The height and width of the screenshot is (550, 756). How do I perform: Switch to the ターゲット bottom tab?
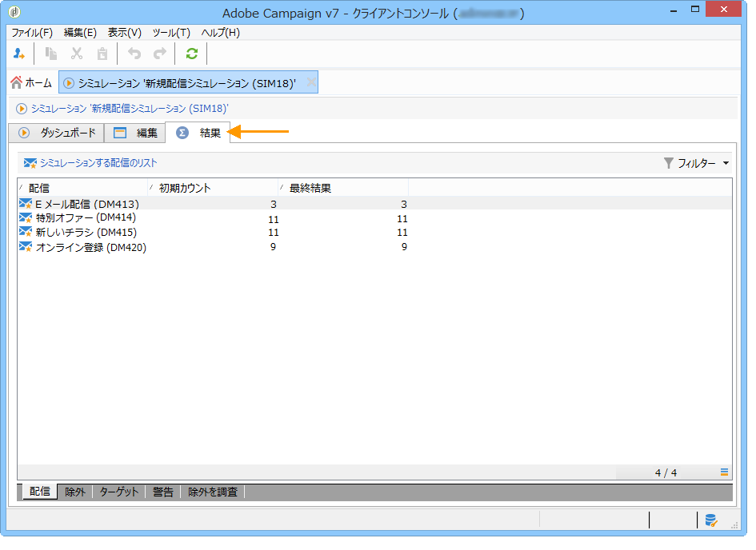(118, 492)
